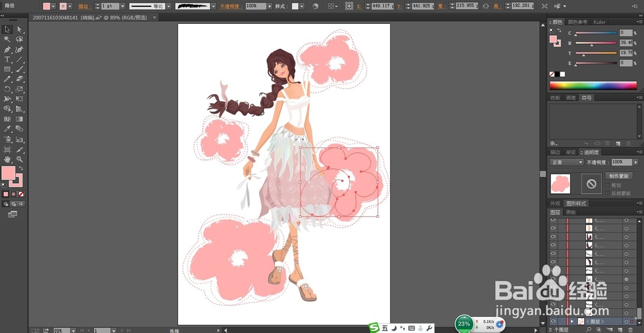Select the Hand tool
This screenshot has width=644, height=333.
coord(7,159)
